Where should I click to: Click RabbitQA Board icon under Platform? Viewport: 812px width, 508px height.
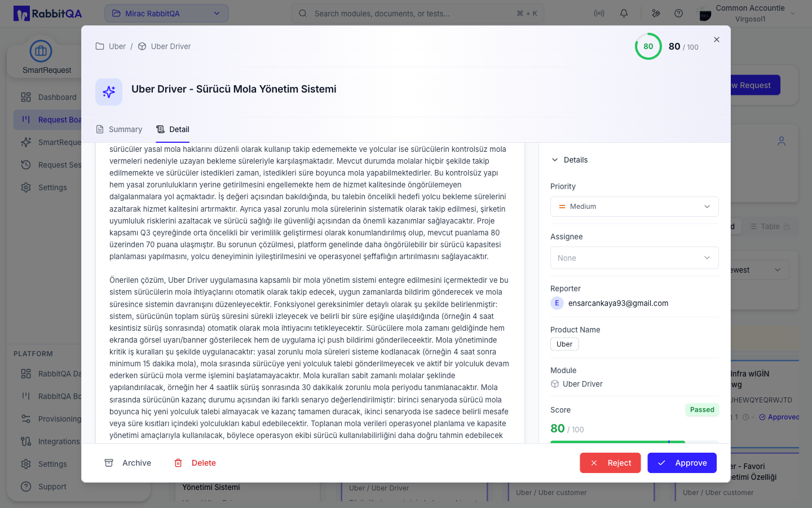(26, 396)
